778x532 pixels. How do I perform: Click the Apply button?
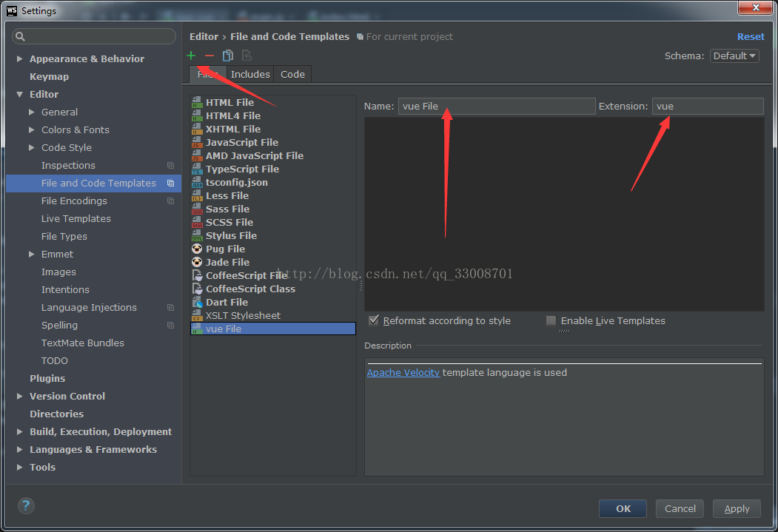(737, 509)
